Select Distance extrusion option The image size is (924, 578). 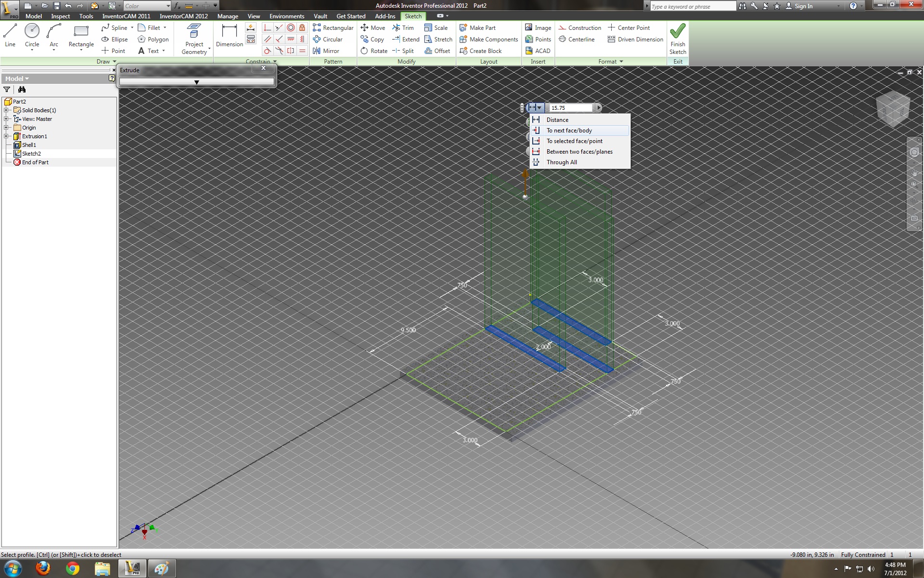[x=557, y=119]
